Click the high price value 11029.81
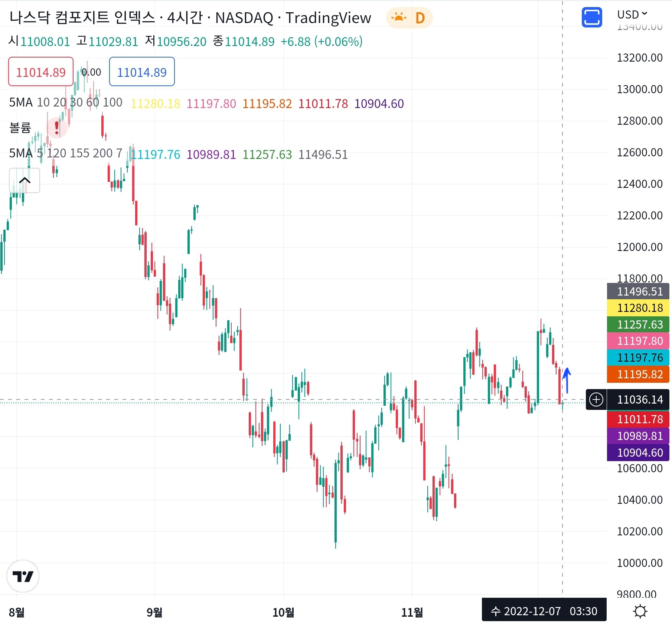This screenshot has width=672, height=623. (x=113, y=42)
